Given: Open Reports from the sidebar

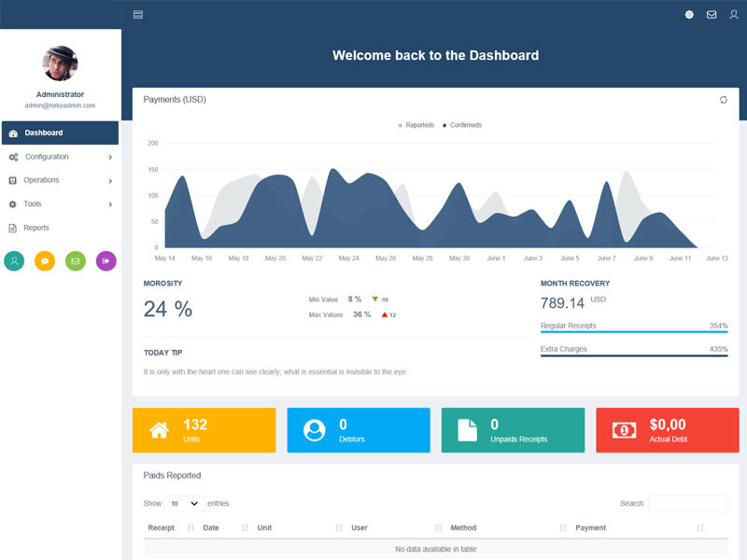Looking at the screenshot, I should pyautogui.click(x=36, y=228).
